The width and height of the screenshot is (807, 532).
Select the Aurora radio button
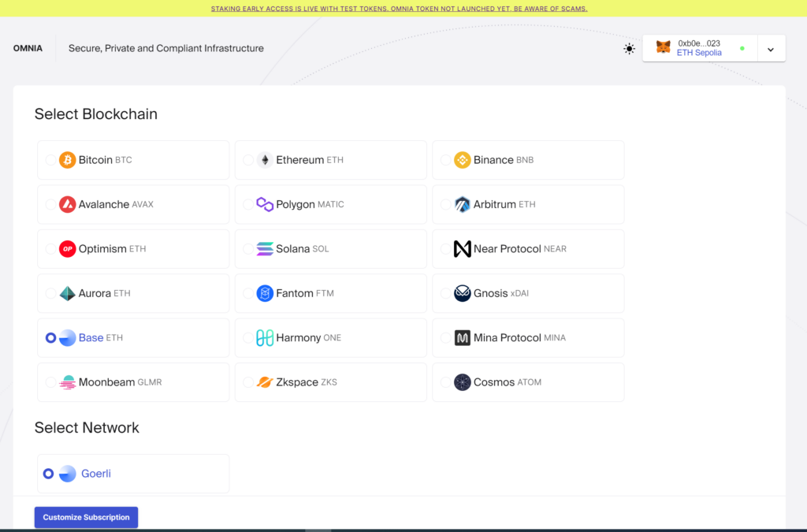[50, 293]
